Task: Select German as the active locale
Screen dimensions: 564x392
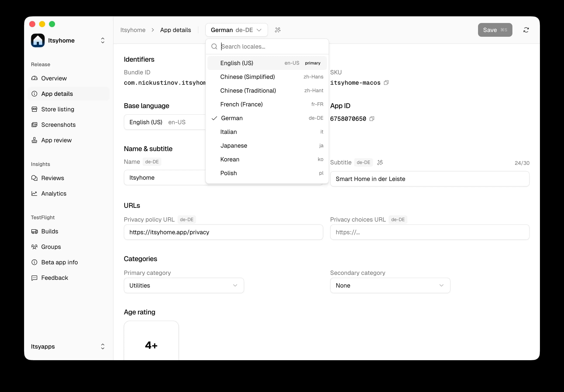Action: pos(267,118)
